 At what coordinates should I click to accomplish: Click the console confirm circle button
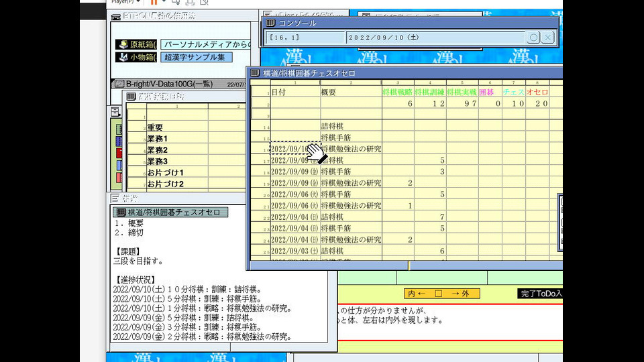point(533,38)
